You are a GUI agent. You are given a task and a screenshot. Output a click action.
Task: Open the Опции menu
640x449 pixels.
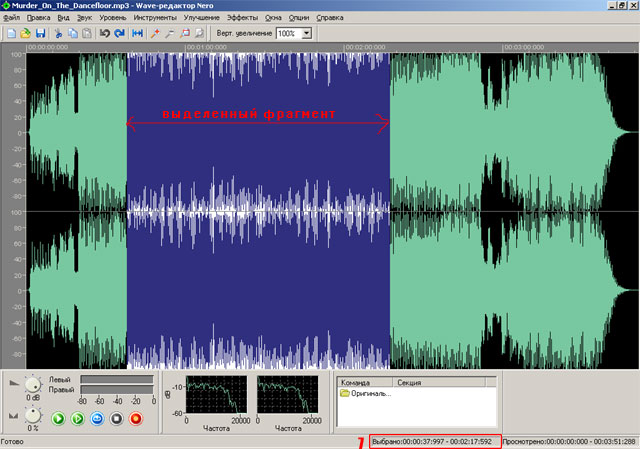coord(299,18)
